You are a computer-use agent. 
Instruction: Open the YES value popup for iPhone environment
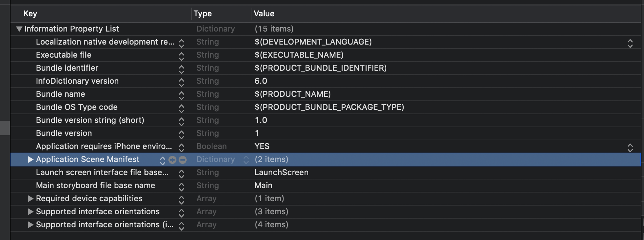(x=630, y=147)
